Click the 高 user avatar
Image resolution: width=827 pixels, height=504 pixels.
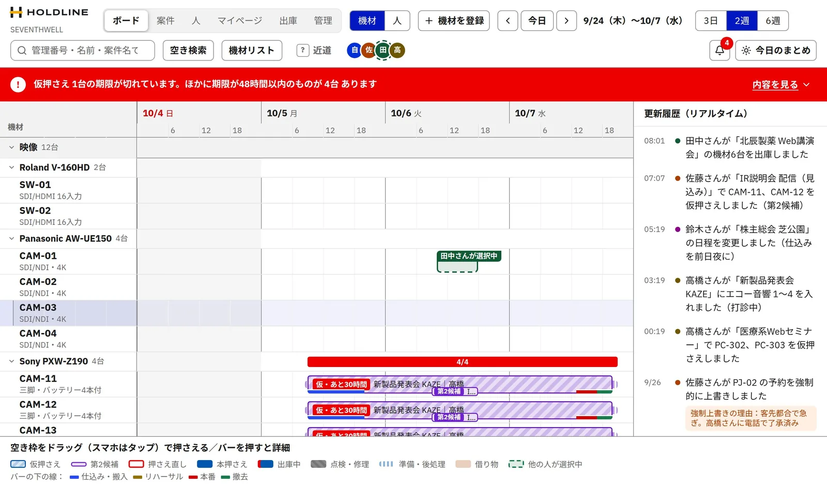coord(397,50)
